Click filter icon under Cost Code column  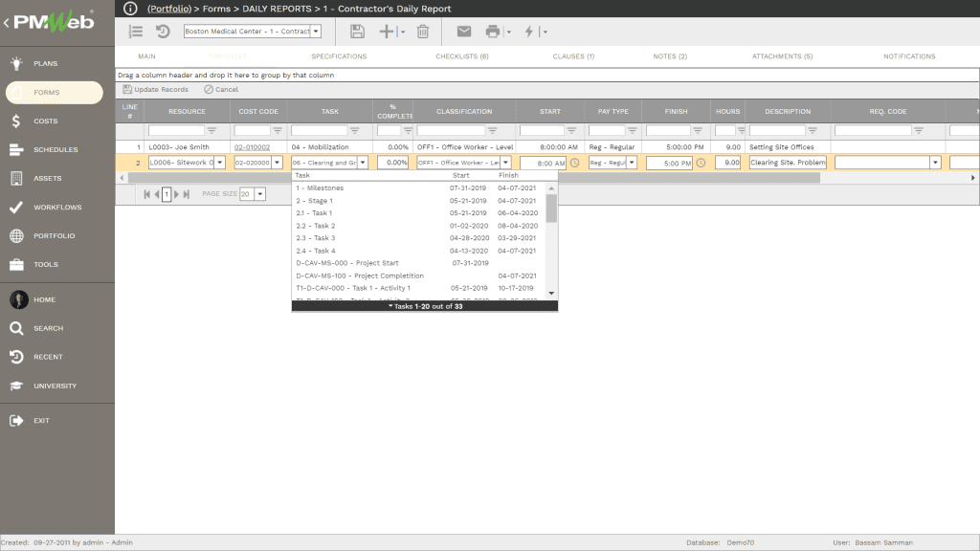pos(278,130)
